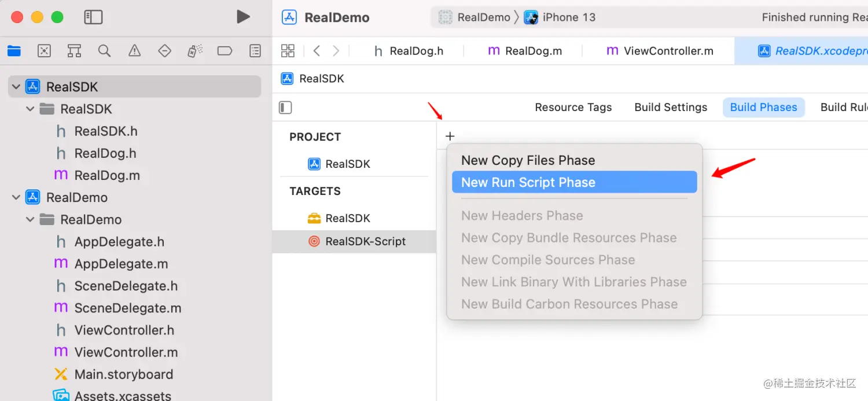Click the editor grid related-items icon
This screenshot has height=401, width=868.
pos(288,51)
